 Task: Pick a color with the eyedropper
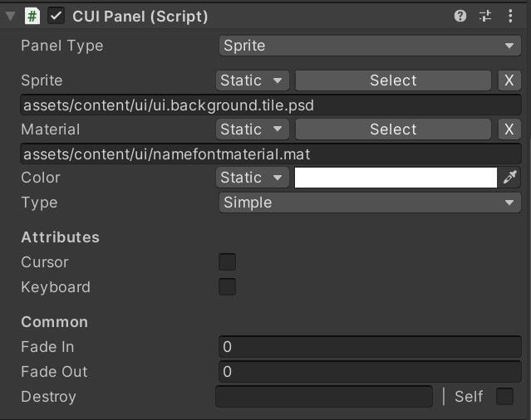click(509, 177)
